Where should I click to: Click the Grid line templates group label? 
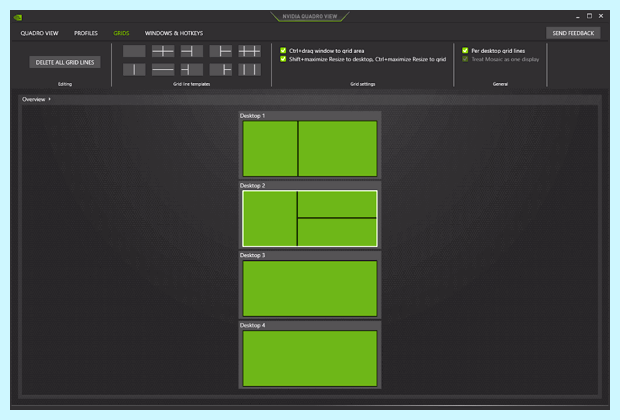pyautogui.click(x=192, y=84)
